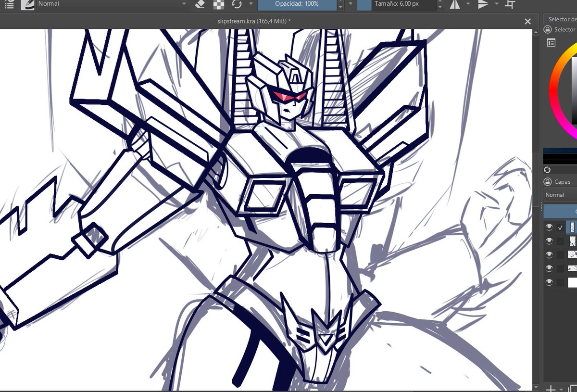Enable the horizontal mirror tool

click(x=455, y=4)
